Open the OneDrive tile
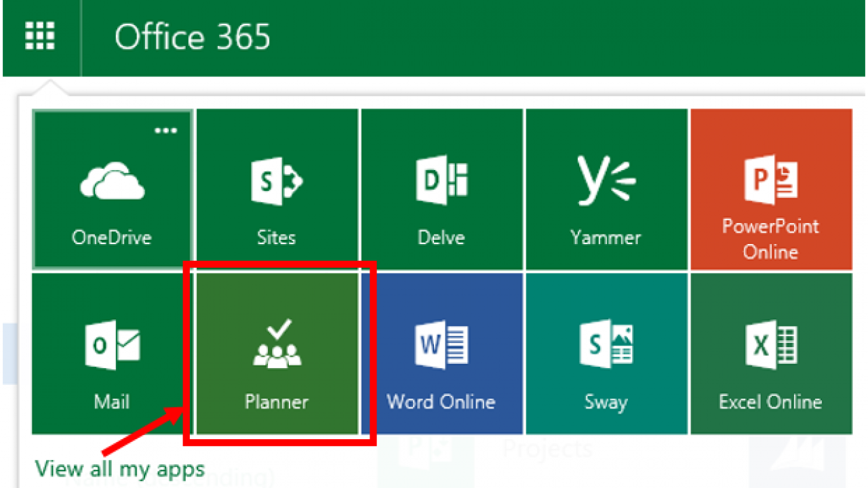This screenshot has height=488, width=868. pyautogui.click(x=113, y=190)
